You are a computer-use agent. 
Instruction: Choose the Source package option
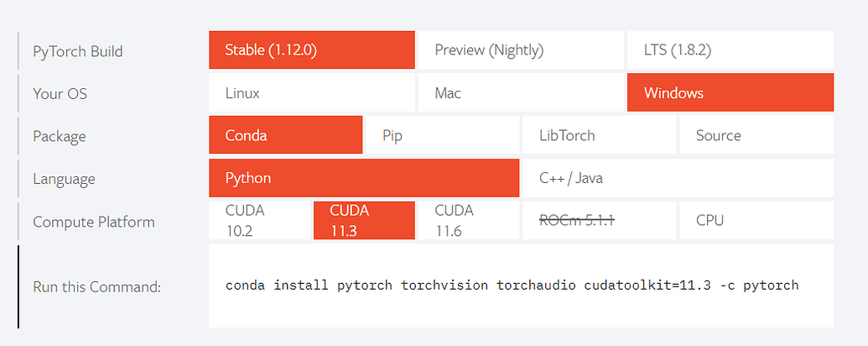756,134
